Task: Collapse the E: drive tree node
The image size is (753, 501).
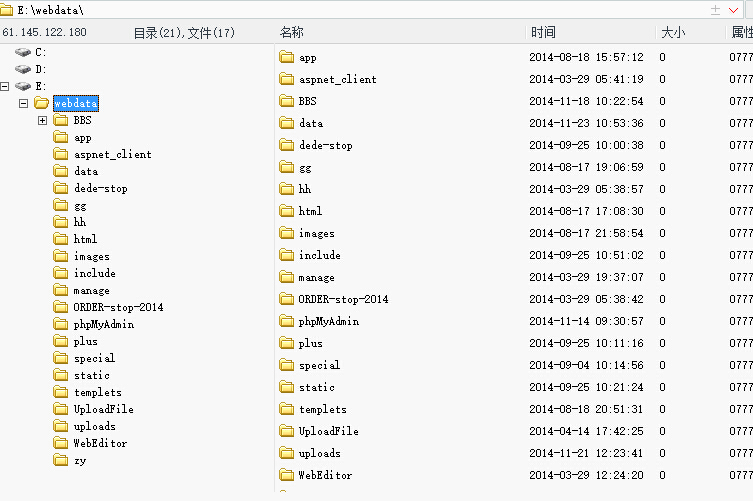Action: [5, 86]
